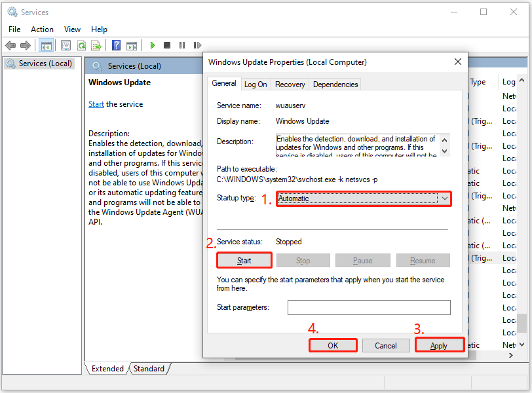Open Help via the blue question mark icon
The height and width of the screenshot is (393, 532).
tap(116, 45)
